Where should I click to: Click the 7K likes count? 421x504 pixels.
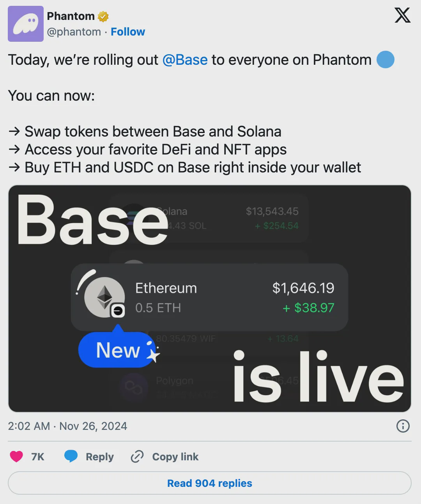(38, 457)
